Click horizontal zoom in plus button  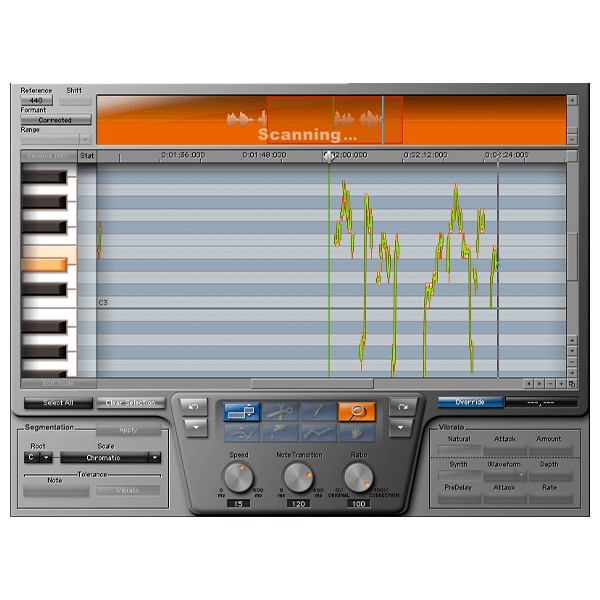tap(561, 384)
